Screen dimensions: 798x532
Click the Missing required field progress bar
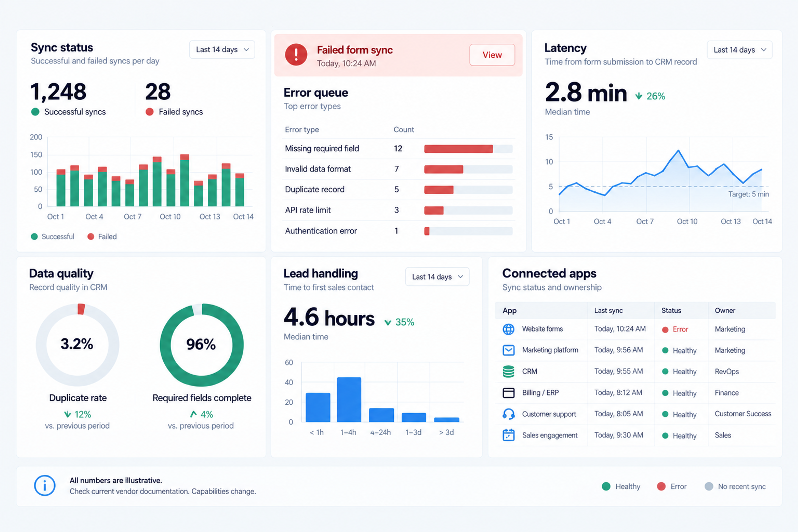(468, 149)
